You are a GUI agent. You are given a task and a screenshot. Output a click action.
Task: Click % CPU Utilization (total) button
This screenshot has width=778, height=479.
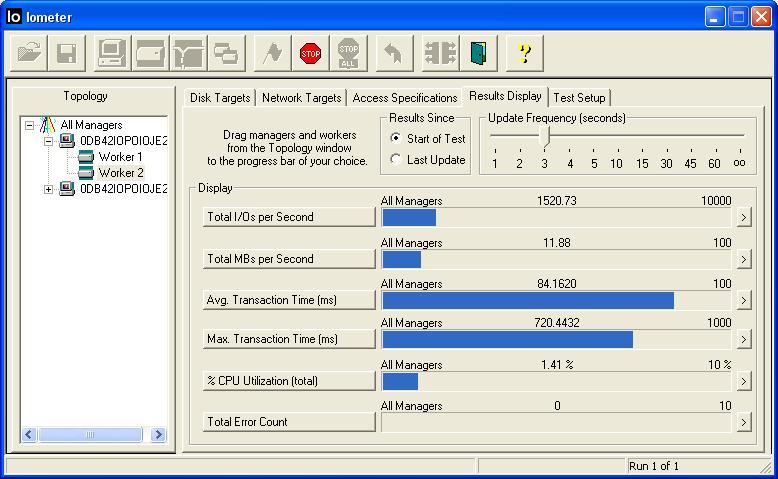(289, 381)
